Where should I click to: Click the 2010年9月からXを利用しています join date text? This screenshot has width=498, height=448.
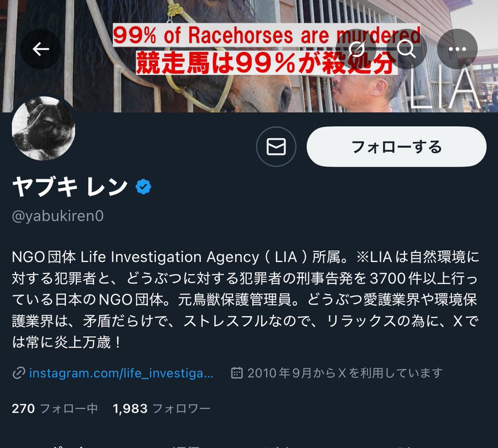(x=345, y=373)
